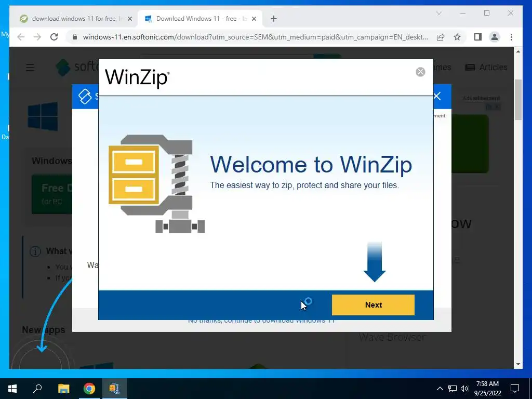The image size is (532, 399).
Task: Open Chrome's three-dot menu
Action: point(511,37)
